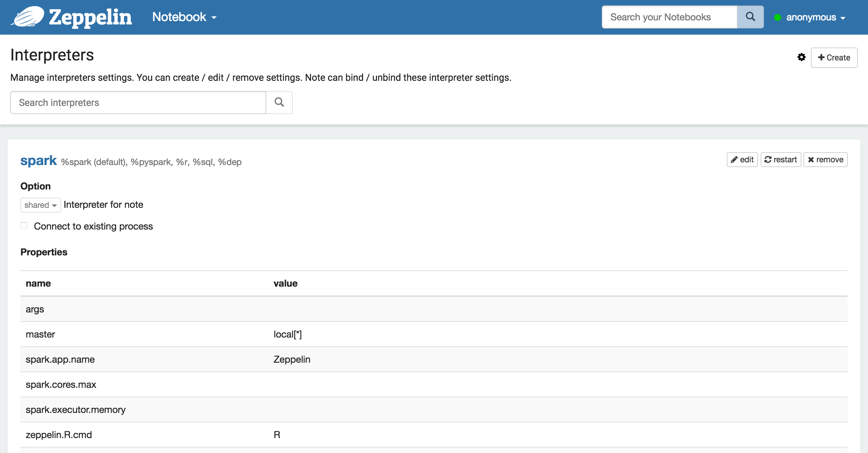Image resolution: width=868 pixels, height=453 pixels.
Task: Click the pencil edit button for spark
Action: pos(742,160)
